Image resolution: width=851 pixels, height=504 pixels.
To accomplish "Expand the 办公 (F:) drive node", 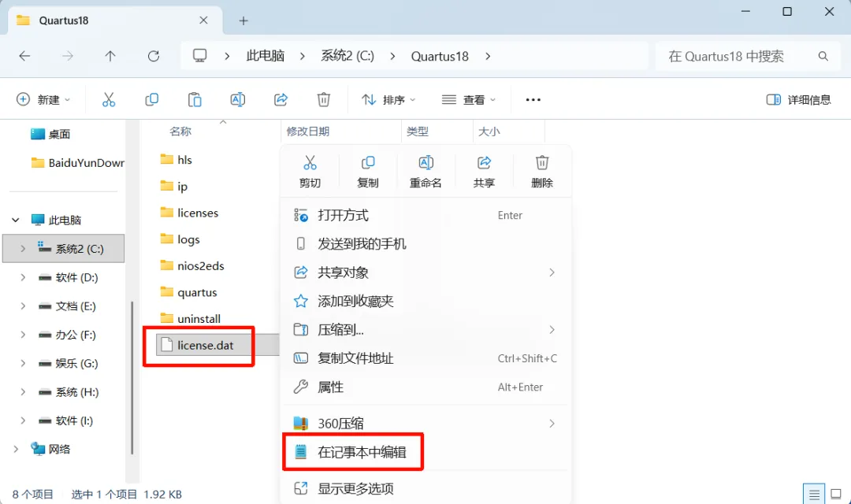I will point(23,335).
